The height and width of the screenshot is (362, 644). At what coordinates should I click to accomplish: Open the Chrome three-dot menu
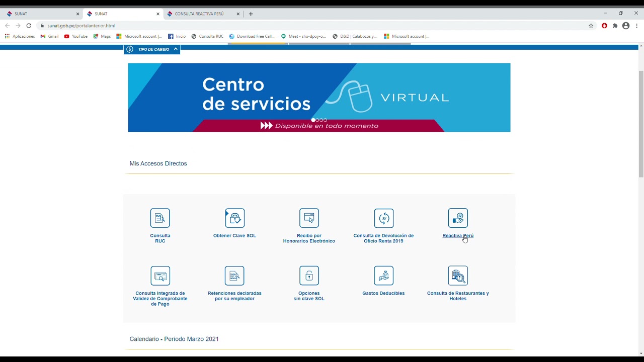click(x=637, y=26)
